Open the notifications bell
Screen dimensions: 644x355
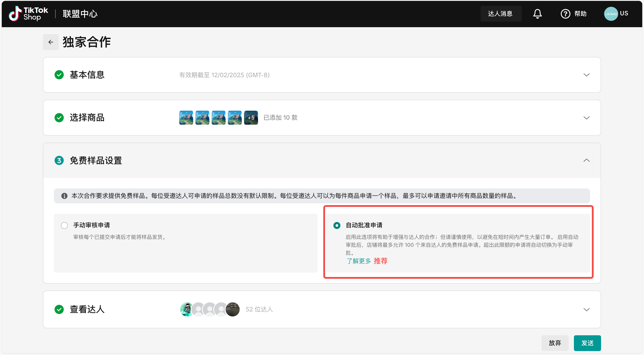(x=537, y=14)
